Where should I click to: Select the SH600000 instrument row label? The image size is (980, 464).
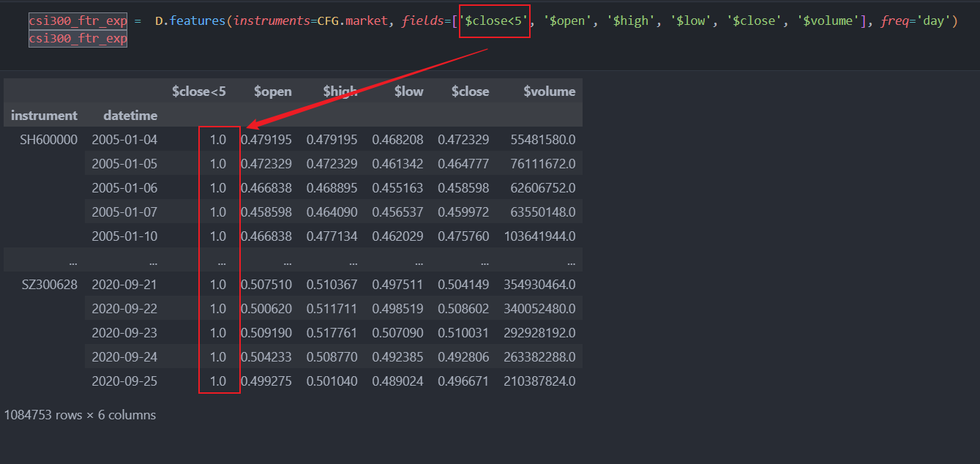(x=48, y=139)
